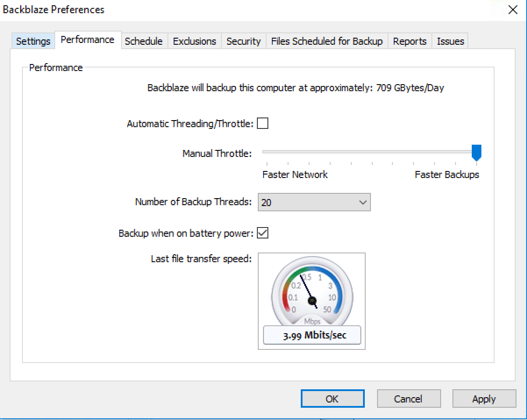Click the Manual Throttle slider handle
The image size is (527, 420).
click(x=476, y=153)
